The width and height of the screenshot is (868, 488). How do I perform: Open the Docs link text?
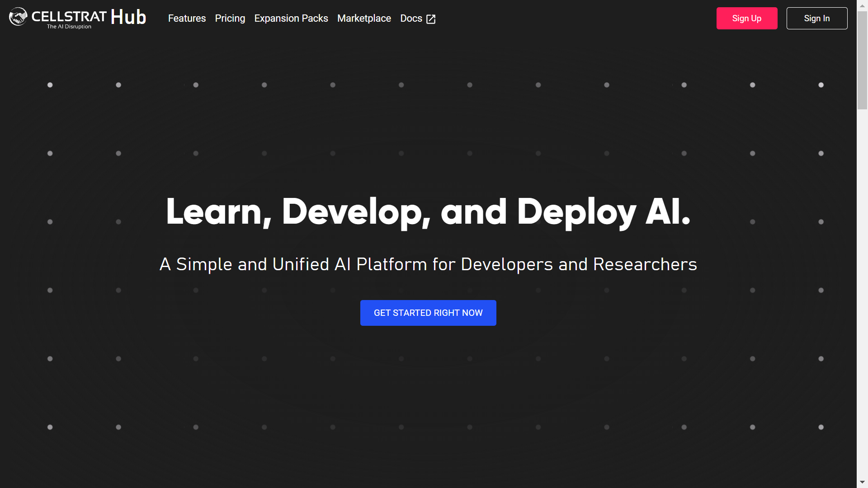[x=411, y=19]
